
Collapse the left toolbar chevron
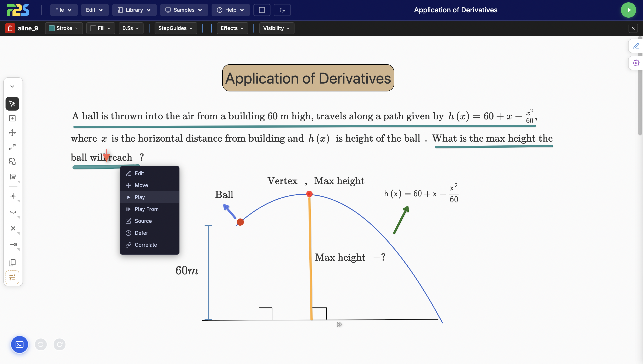(12, 87)
